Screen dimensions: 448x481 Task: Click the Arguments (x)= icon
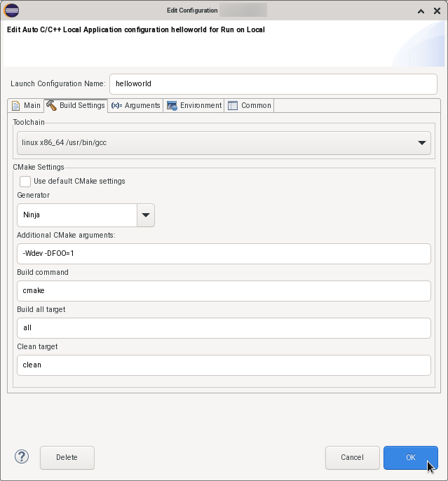(x=116, y=105)
